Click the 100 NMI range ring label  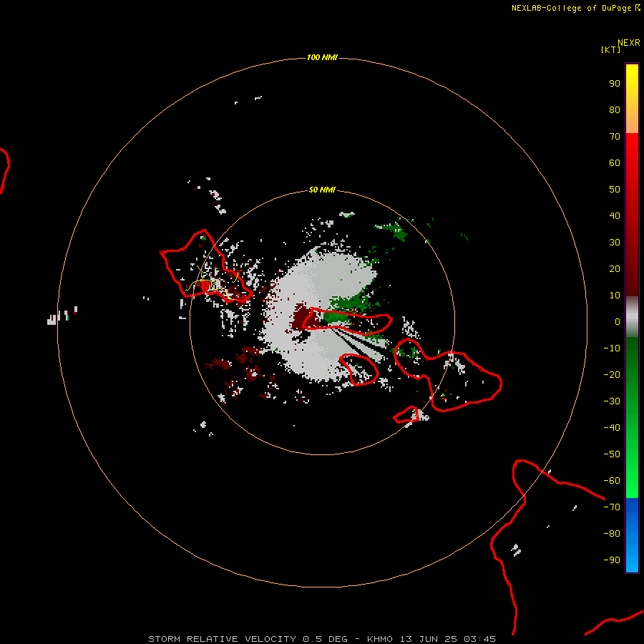[x=322, y=57]
